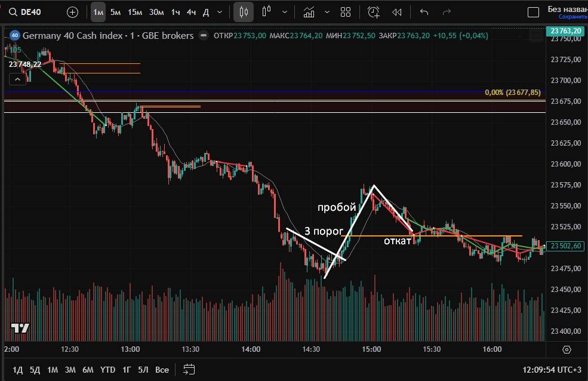The image size is (588, 381).
Task: Open the go-to-date calendar icon
Action: click(189, 369)
